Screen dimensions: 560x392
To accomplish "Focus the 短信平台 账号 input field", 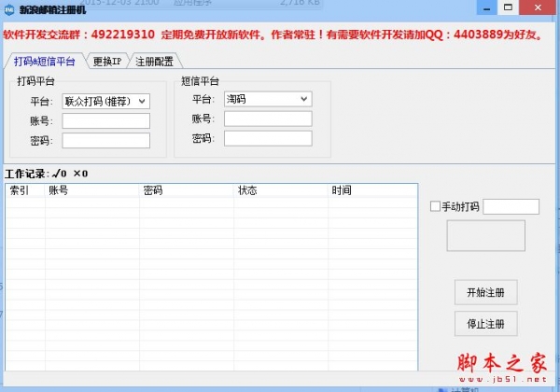I will click(268, 119).
